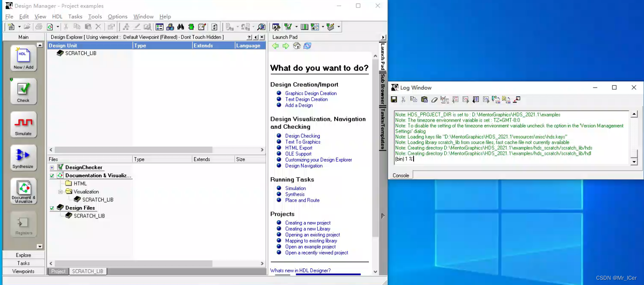This screenshot has height=285, width=644.
Task: Click the Log Window scroll up arrow
Action: 634,114
